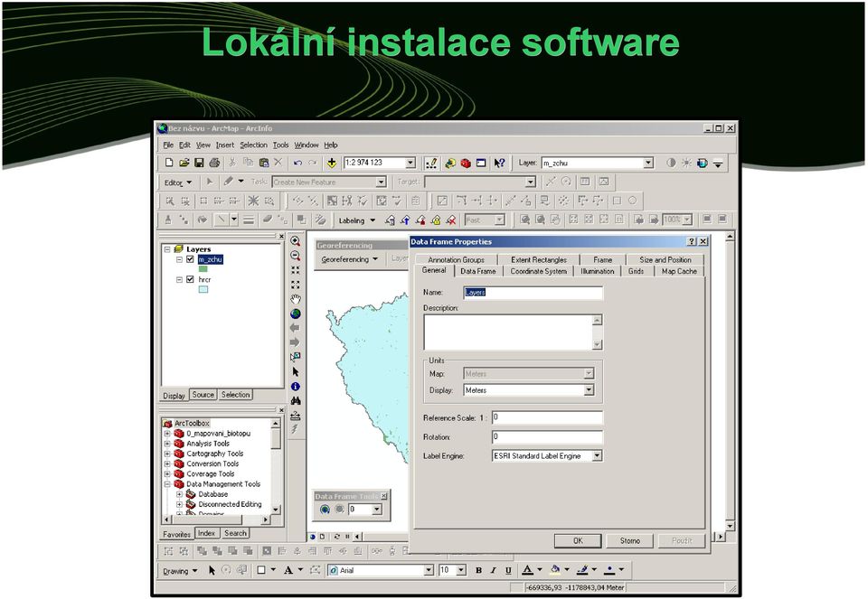Click the Bold formatting icon

(478, 570)
